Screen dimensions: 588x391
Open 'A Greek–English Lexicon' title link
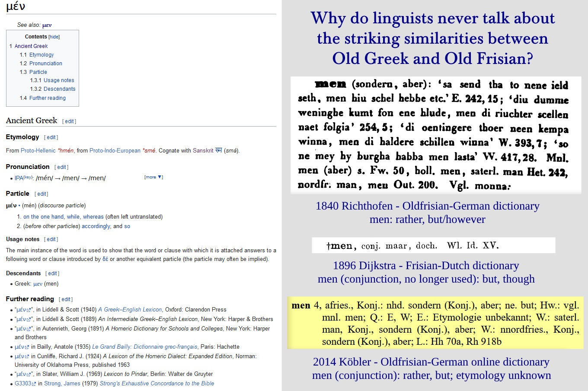[x=130, y=310]
